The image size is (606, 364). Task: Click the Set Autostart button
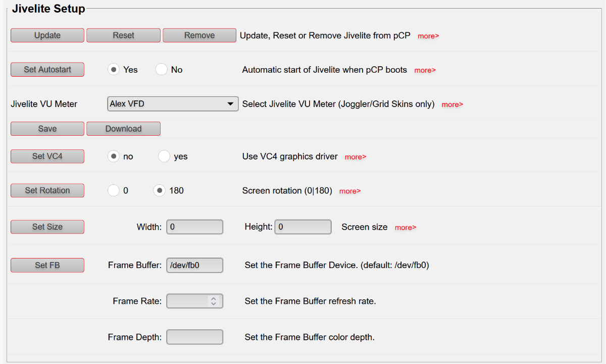[47, 70]
